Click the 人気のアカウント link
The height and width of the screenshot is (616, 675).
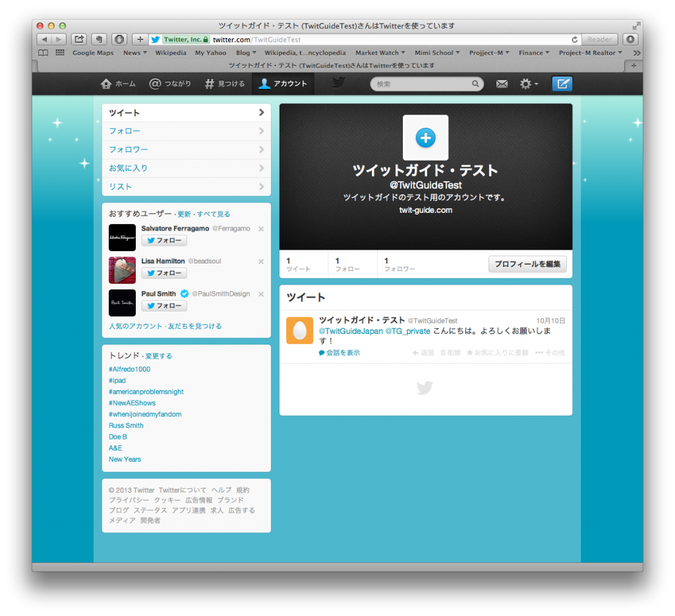pyautogui.click(x=136, y=326)
